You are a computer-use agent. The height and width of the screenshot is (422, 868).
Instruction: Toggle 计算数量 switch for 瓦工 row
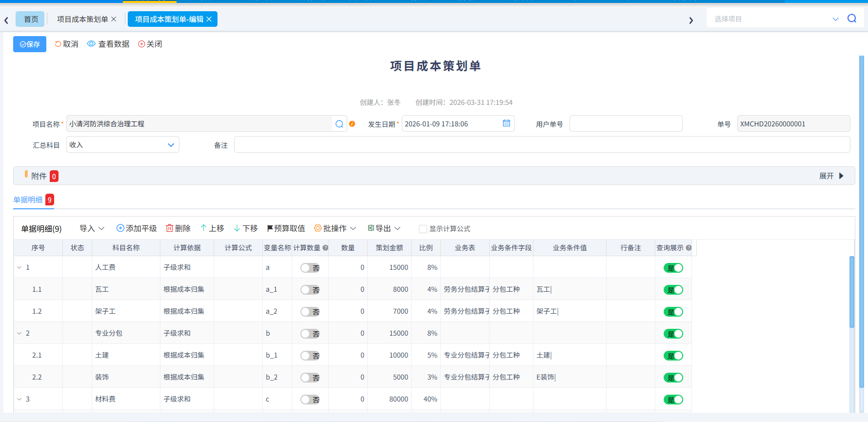[x=310, y=290]
